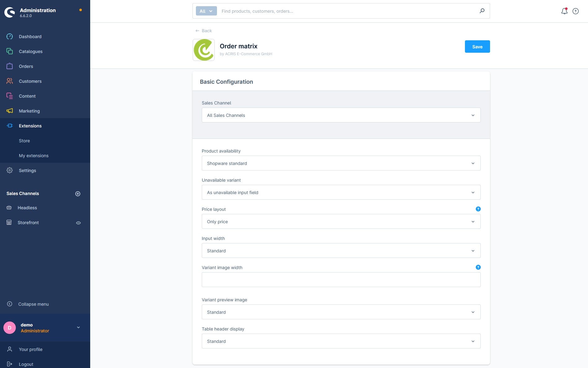The width and height of the screenshot is (588, 368).
Task: Click the Collapse menu arrow icon
Action: 10,304
